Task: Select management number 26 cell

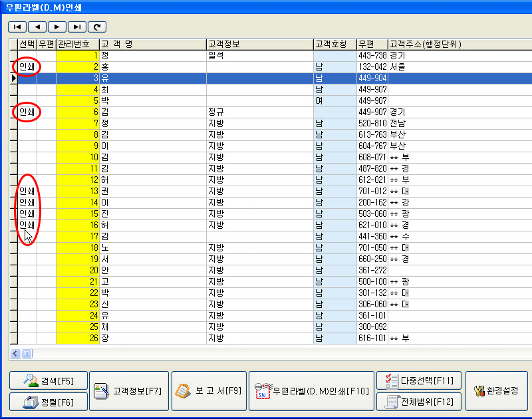Action: tap(78, 339)
